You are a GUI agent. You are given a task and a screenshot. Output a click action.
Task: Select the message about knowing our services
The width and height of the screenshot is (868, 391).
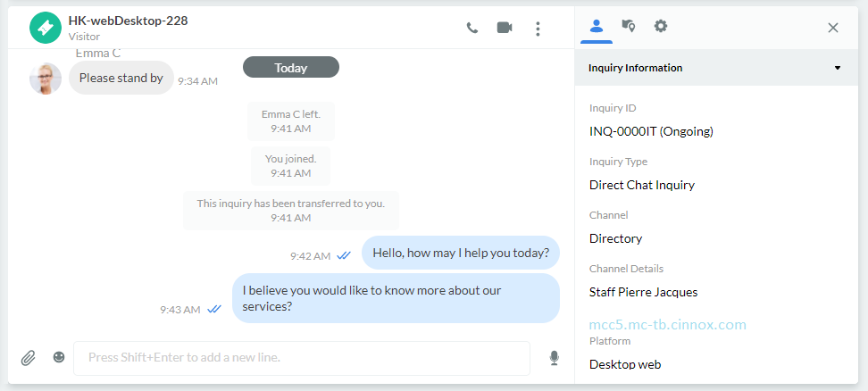coord(396,298)
